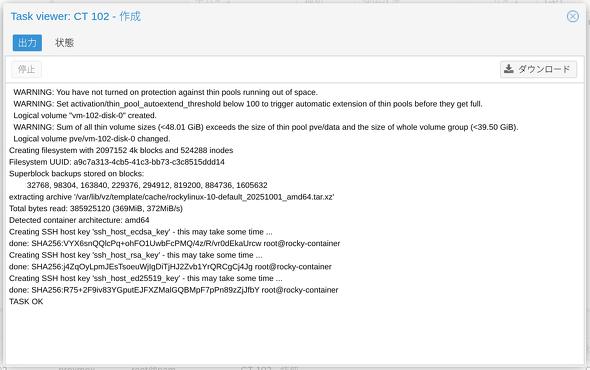Switch to the 出力 tab
Image resolution: width=590 pixels, height=370 pixels.
click(x=27, y=43)
